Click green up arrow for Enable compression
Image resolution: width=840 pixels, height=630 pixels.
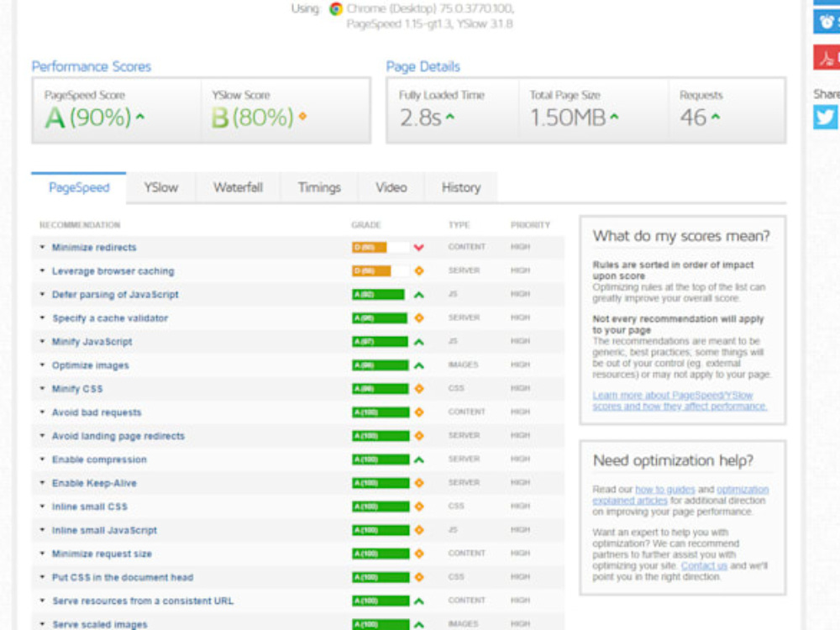(x=419, y=459)
